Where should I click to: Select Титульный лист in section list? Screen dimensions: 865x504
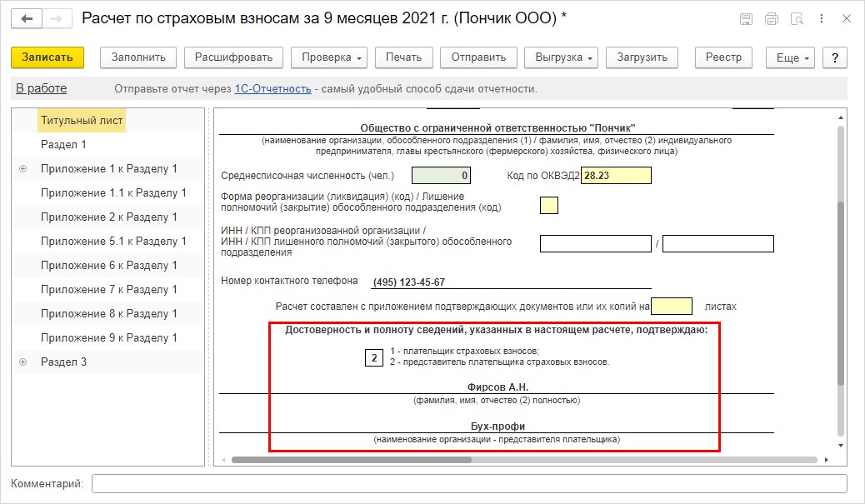[x=82, y=120]
